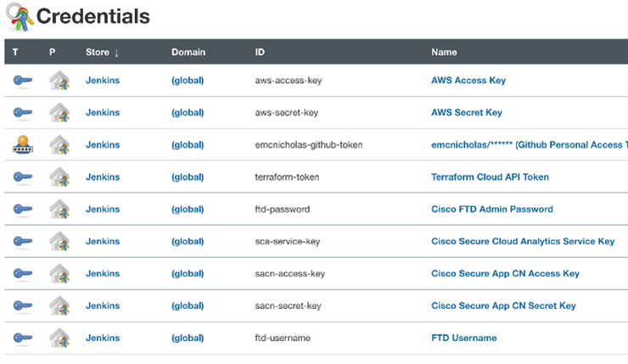Open the Jenkins store link for terraform-token
This screenshot has width=628, height=364.
103,177
